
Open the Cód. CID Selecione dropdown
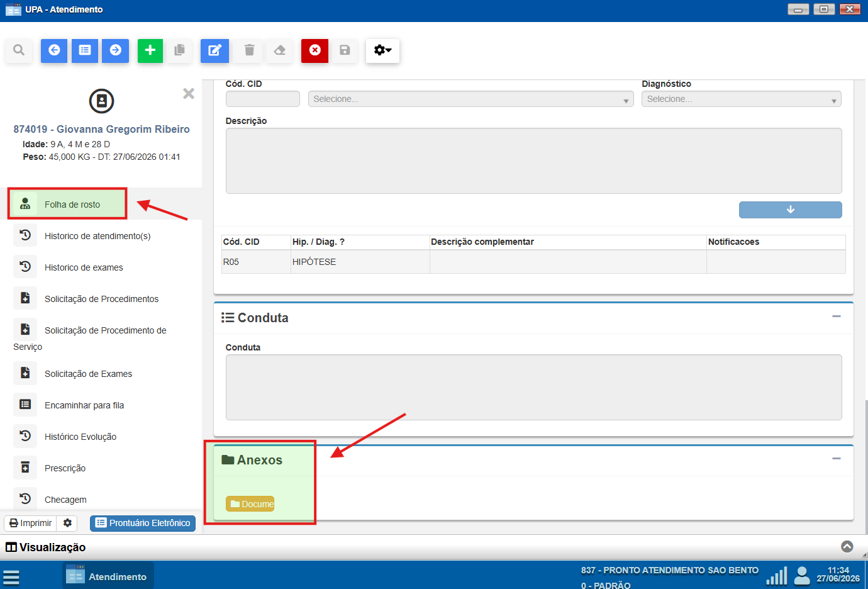pyautogui.click(x=471, y=99)
